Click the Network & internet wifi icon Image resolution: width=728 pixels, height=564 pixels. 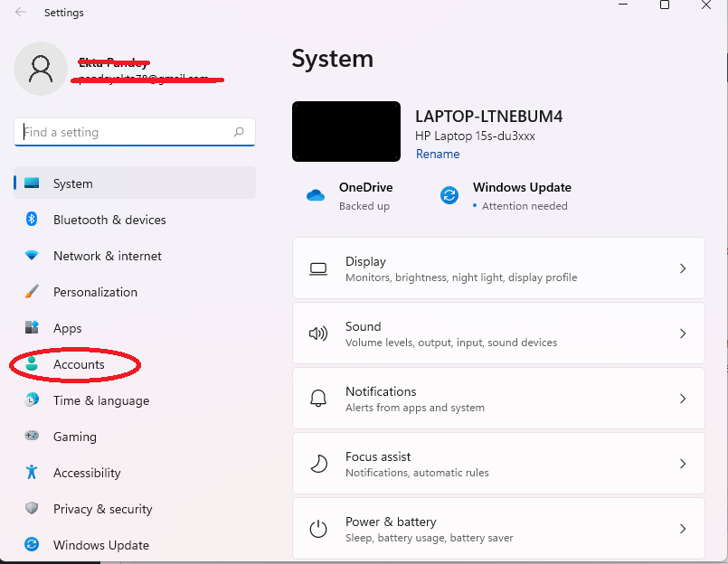click(32, 256)
